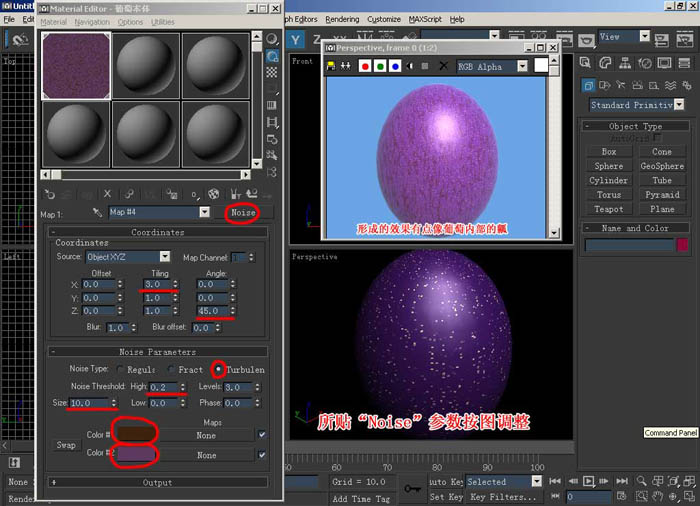This screenshot has height=506, width=700.
Task: Click the pick material eyedropper beside Map 1
Action: tap(97, 212)
